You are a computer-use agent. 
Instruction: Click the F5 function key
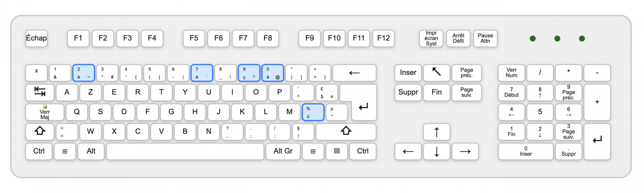(194, 38)
